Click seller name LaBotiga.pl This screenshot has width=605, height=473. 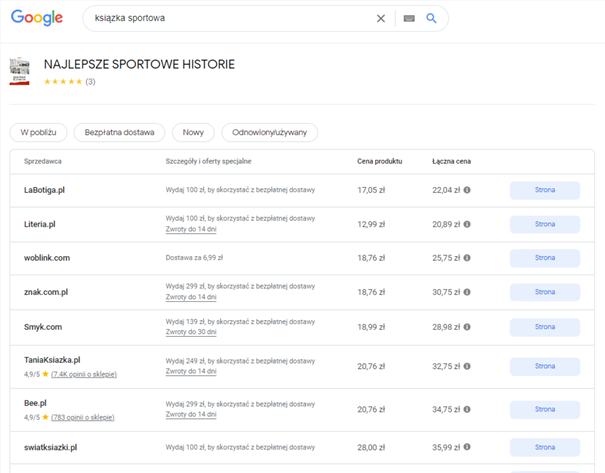44,190
